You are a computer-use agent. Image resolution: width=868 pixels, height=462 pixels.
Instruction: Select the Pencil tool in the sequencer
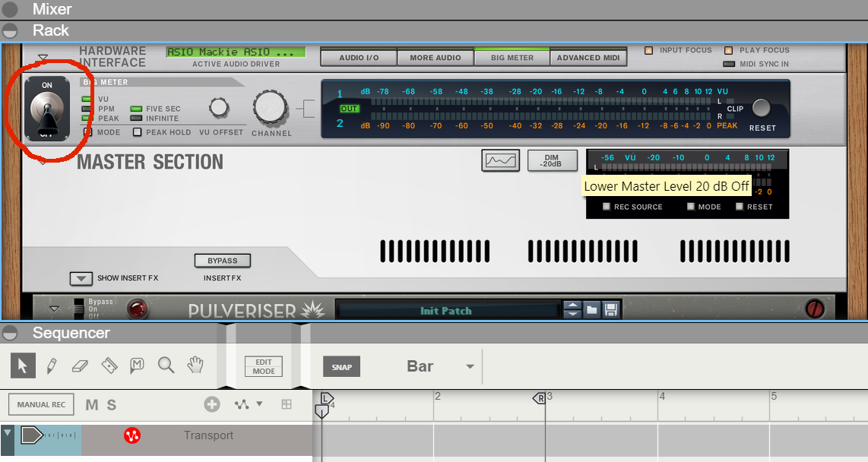tap(51, 365)
